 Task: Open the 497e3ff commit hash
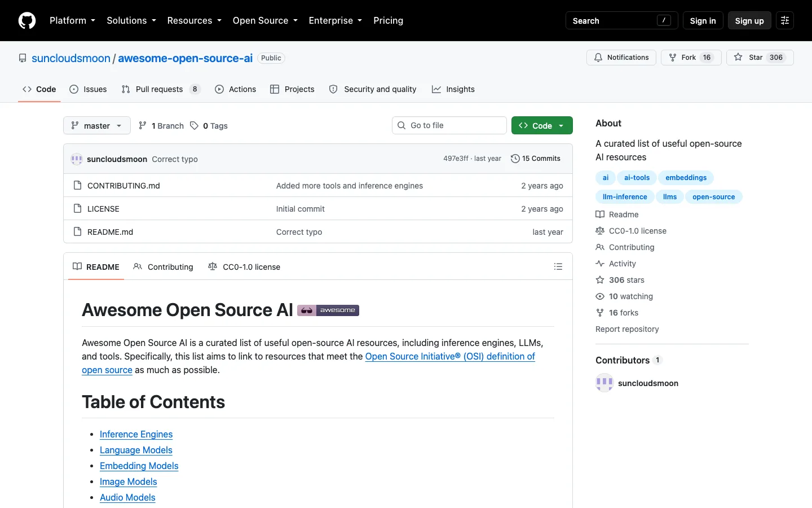(x=456, y=159)
